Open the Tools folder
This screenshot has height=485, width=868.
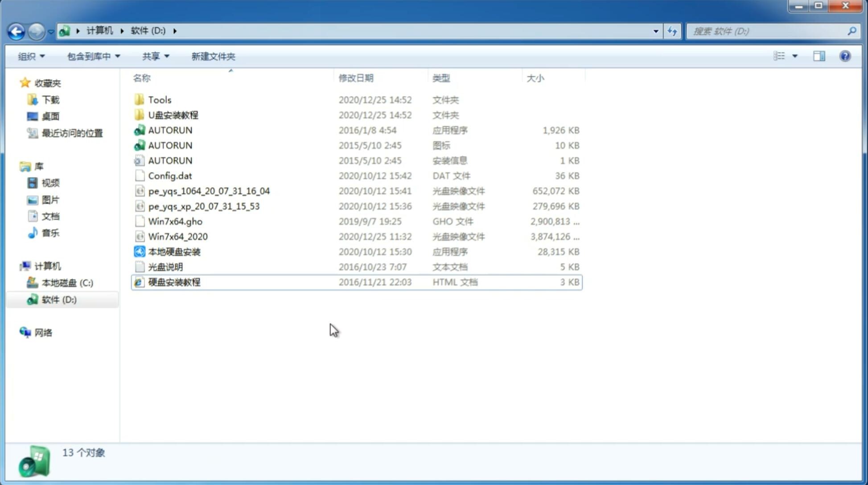(159, 99)
